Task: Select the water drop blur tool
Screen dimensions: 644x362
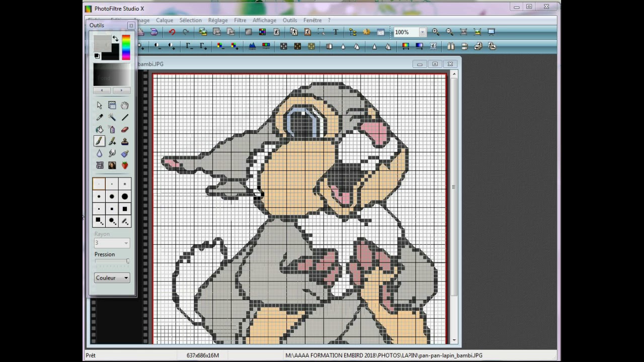Action: point(99,153)
